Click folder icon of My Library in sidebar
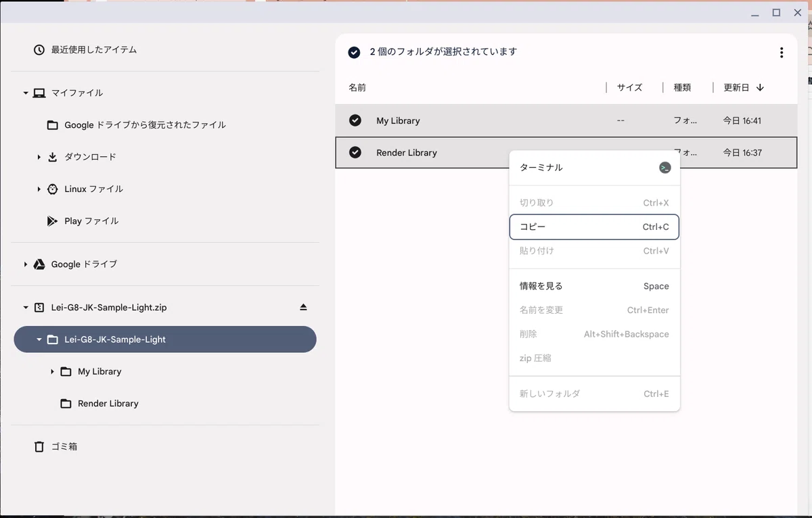Image resolution: width=812 pixels, height=518 pixels. pyautogui.click(x=66, y=372)
